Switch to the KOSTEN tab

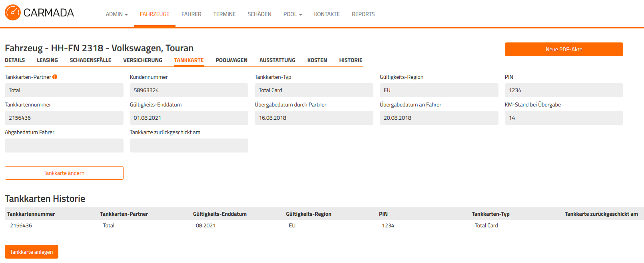point(317,60)
